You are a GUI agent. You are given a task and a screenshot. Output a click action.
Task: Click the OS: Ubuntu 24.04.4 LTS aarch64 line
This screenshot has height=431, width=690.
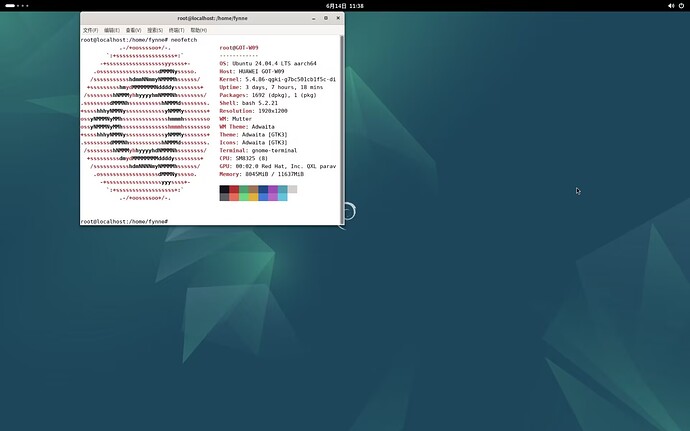(268, 63)
